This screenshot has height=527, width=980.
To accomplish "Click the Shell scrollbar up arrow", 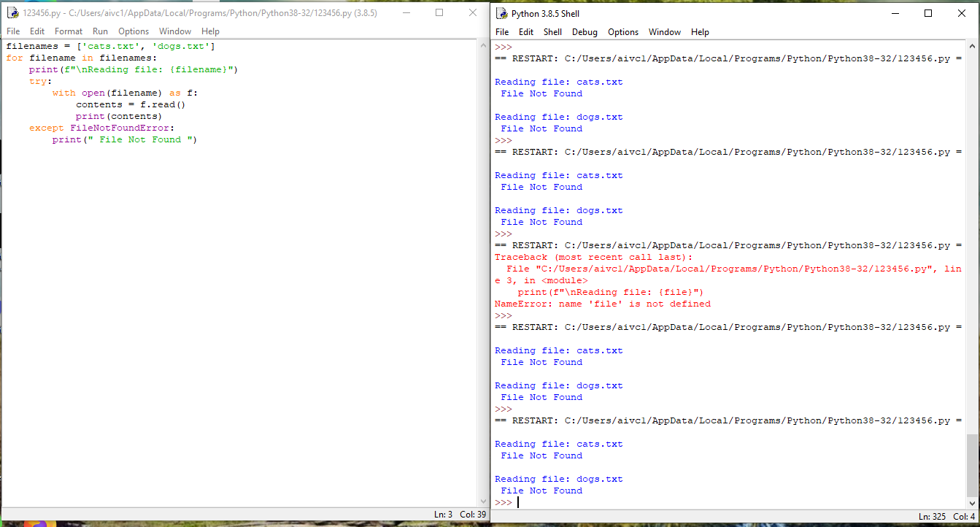I will pos(971,47).
